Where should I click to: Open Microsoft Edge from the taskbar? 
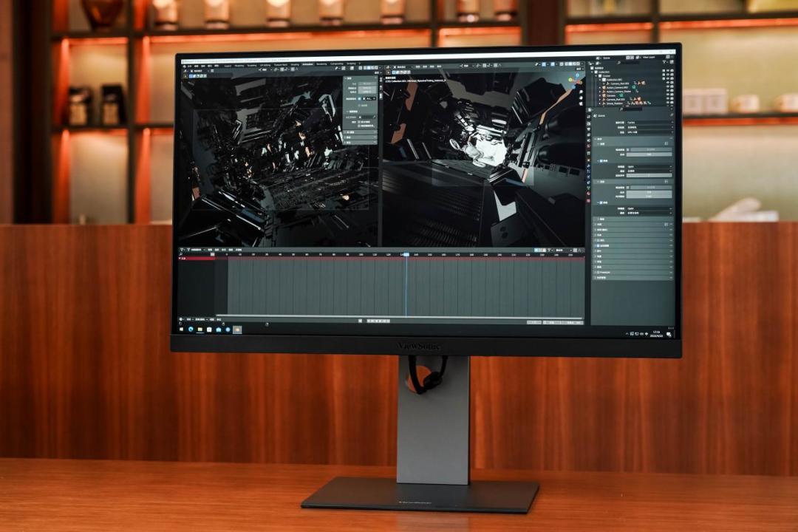click(x=191, y=330)
